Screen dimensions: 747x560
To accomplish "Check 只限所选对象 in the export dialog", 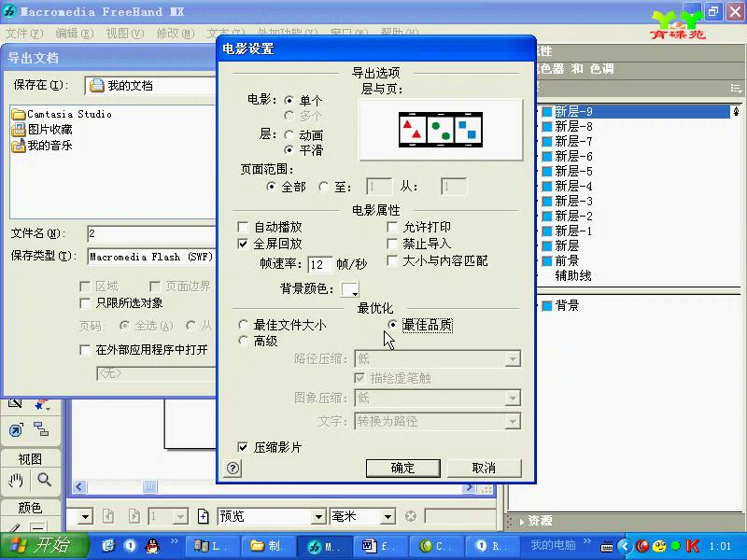I will [85, 302].
